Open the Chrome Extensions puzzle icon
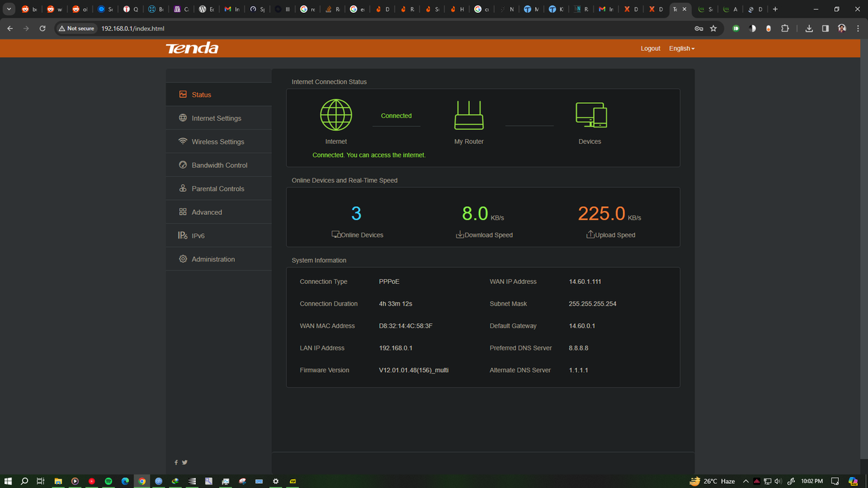This screenshot has height=488, width=868. [x=785, y=28]
